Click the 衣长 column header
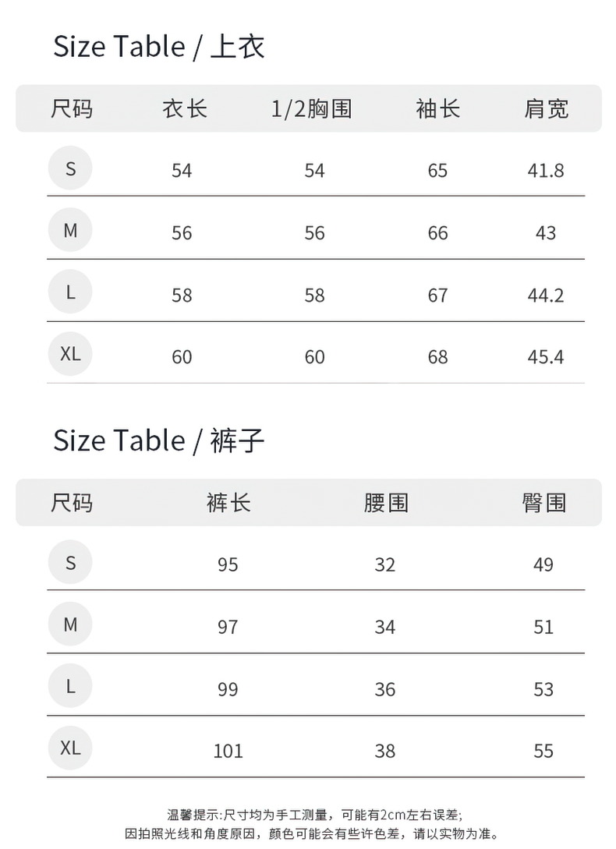616x849 pixels. [x=185, y=108]
